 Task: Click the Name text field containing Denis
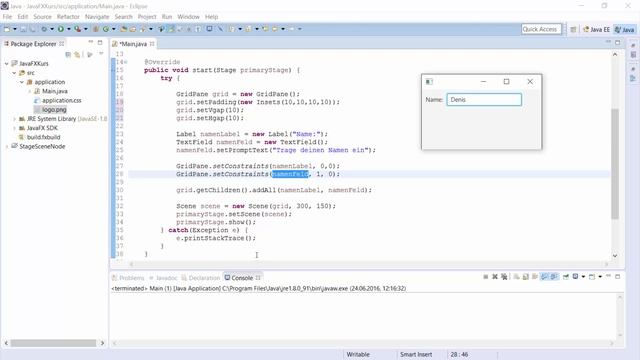(484, 100)
